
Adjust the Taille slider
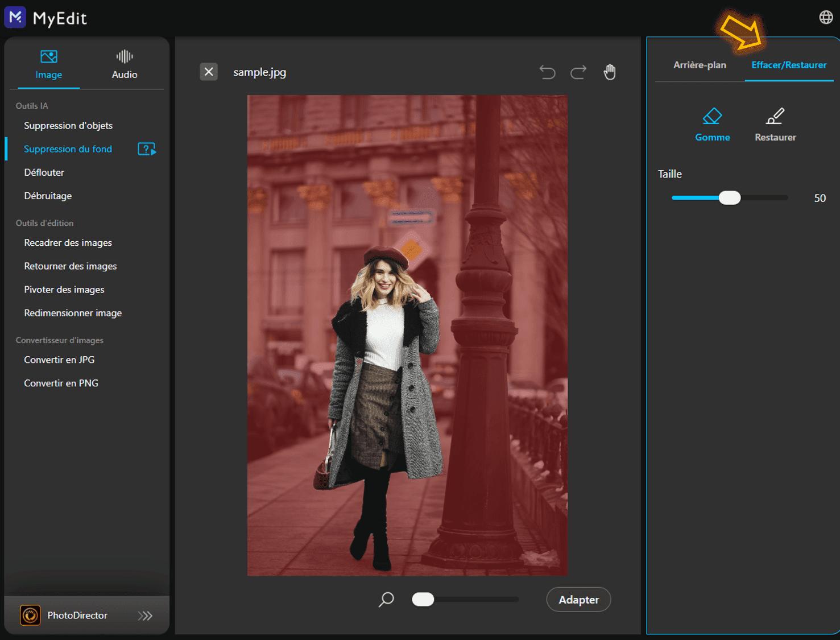tap(729, 197)
